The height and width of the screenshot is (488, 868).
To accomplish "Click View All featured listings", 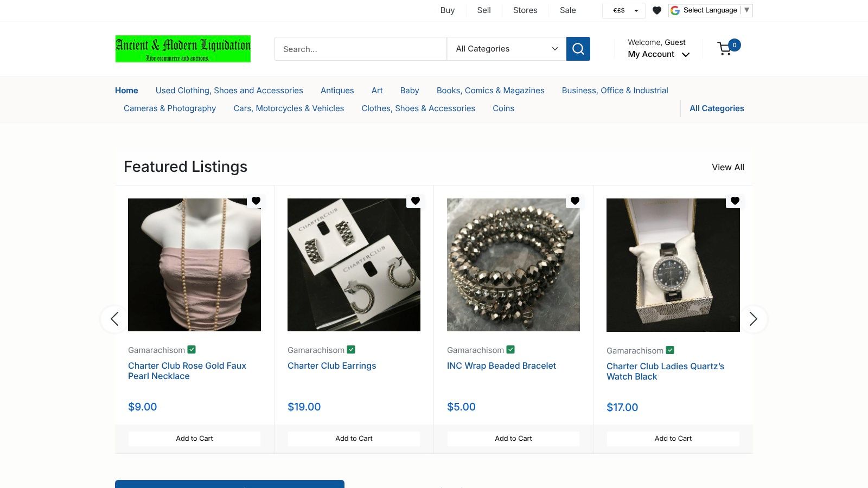I will point(728,167).
